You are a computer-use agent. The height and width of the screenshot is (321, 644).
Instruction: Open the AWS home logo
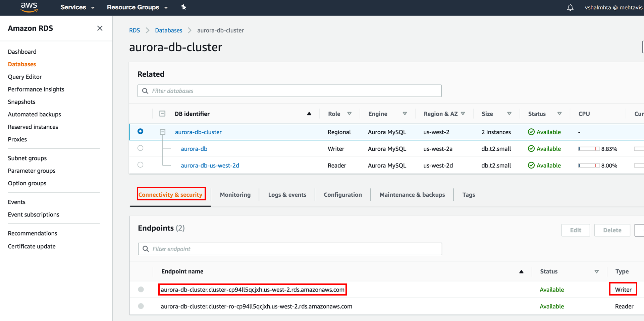point(29,7)
